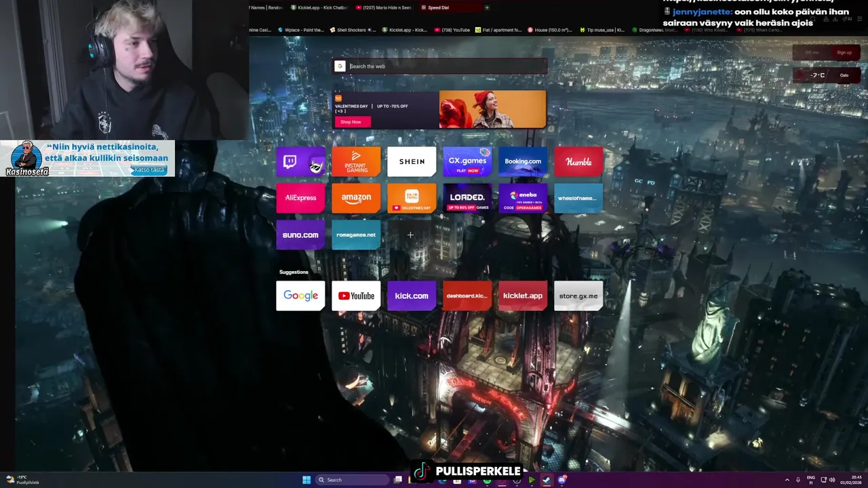Click the Search the web field
The height and width of the screenshot is (488, 868).
(439, 66)
